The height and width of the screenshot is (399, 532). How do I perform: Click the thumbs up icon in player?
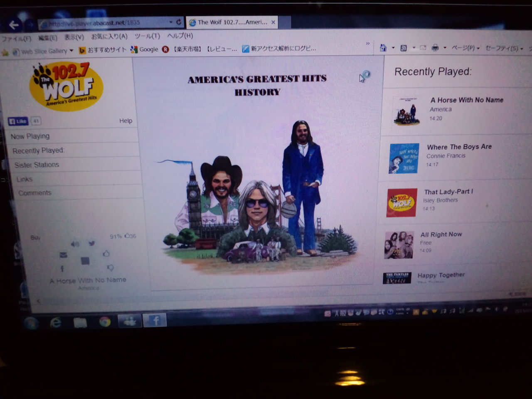[106, 253]
